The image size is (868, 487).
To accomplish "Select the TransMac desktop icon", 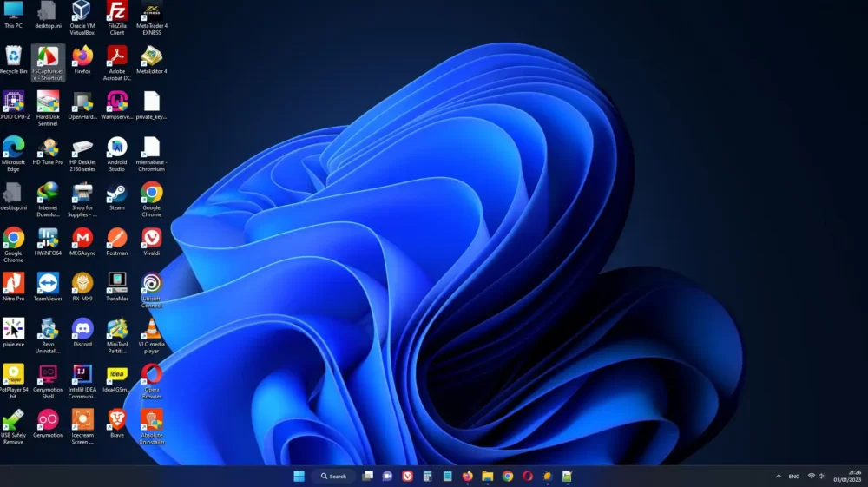I will 117,287.
